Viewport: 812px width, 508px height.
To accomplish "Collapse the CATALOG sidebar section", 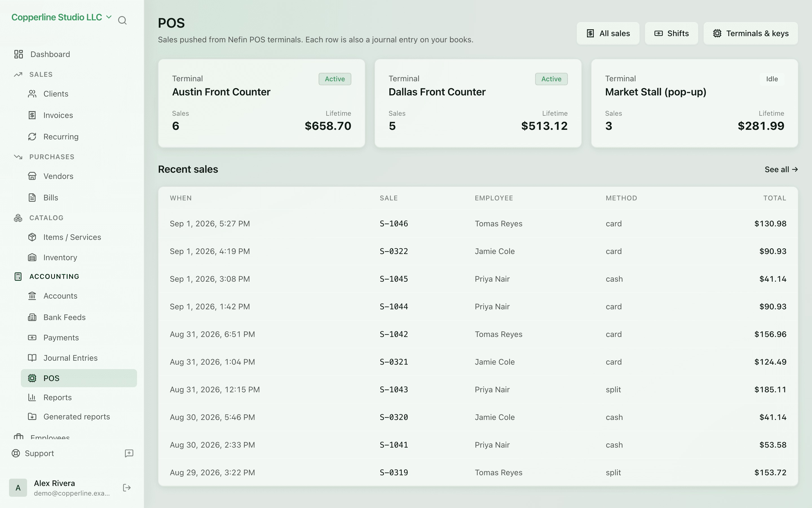I will point(46,218).
